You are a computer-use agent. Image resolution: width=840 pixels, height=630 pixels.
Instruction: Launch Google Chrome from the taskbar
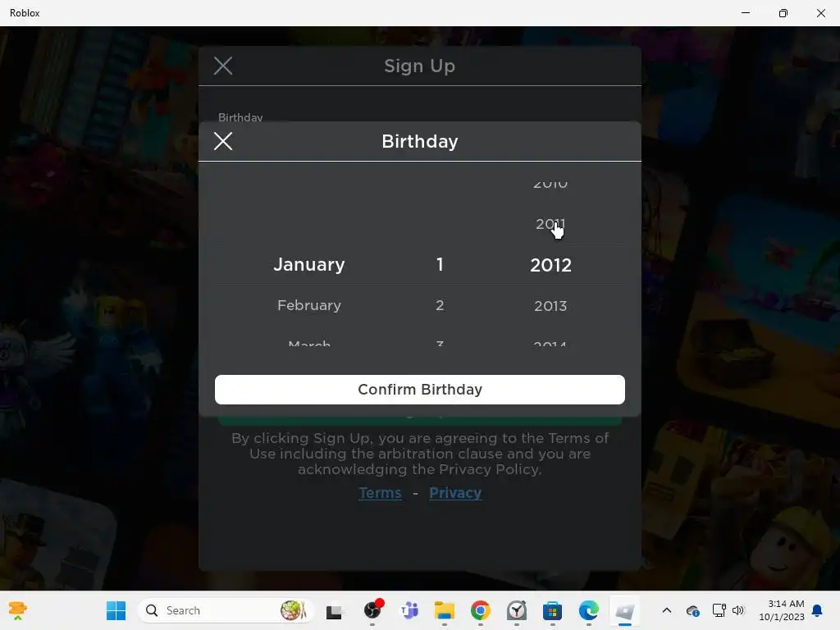[x=481, y=610]
